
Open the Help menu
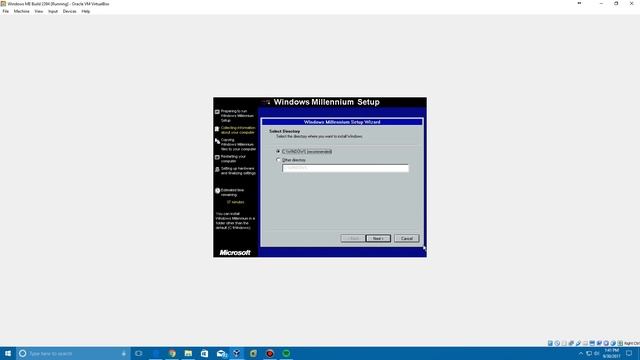click(86, 11)
